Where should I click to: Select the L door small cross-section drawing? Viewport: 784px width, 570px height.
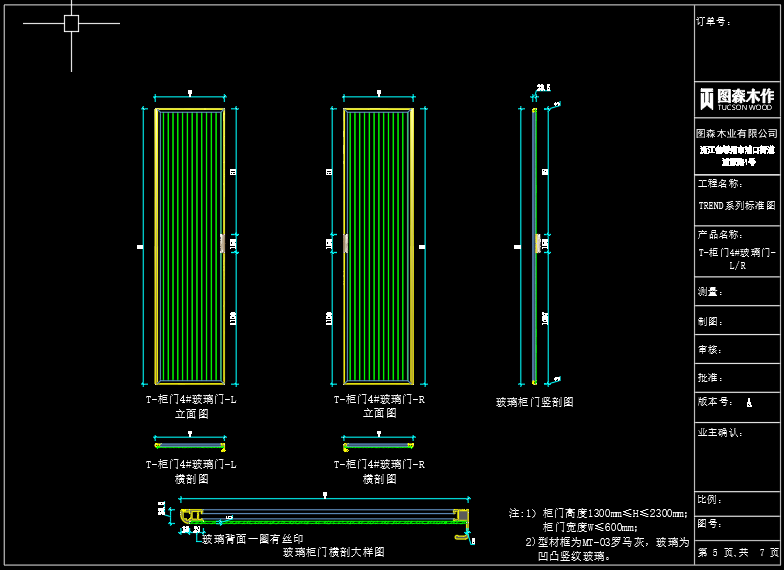[190, 445]
